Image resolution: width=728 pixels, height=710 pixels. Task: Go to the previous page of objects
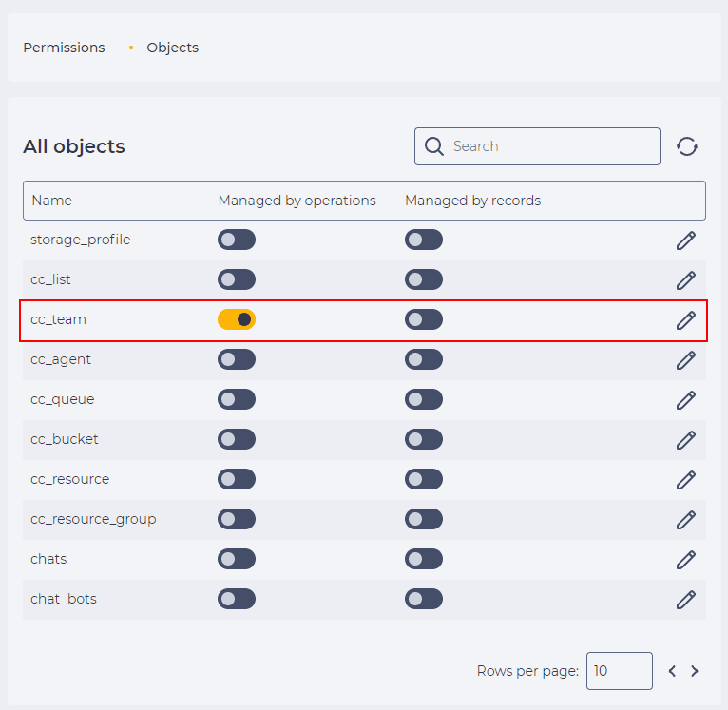tap(672, 671)
